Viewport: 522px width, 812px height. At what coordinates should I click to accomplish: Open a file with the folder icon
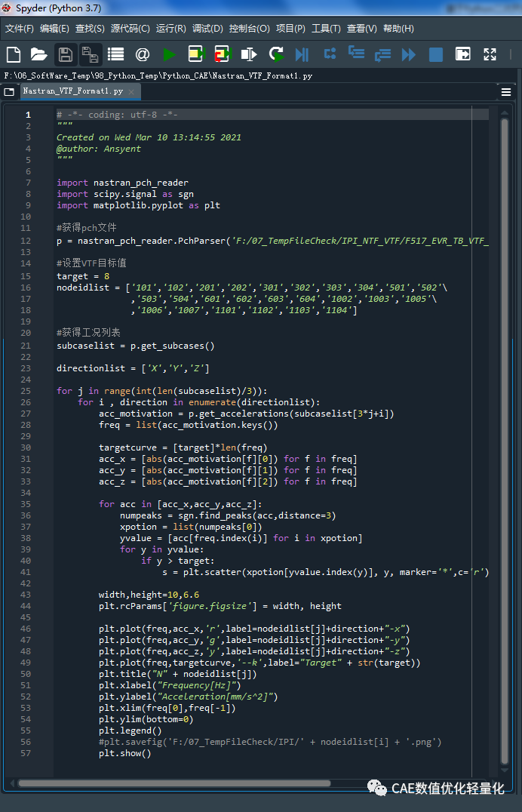coord(38,54)
